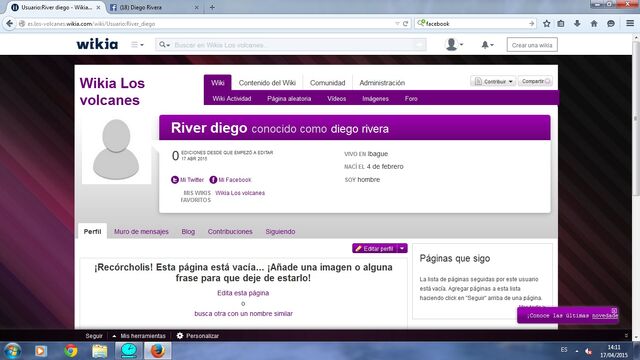The width and height of the screenshot is (640, 360).
Task: Click Edita esta página link
Action: click(x=243, y=293)
